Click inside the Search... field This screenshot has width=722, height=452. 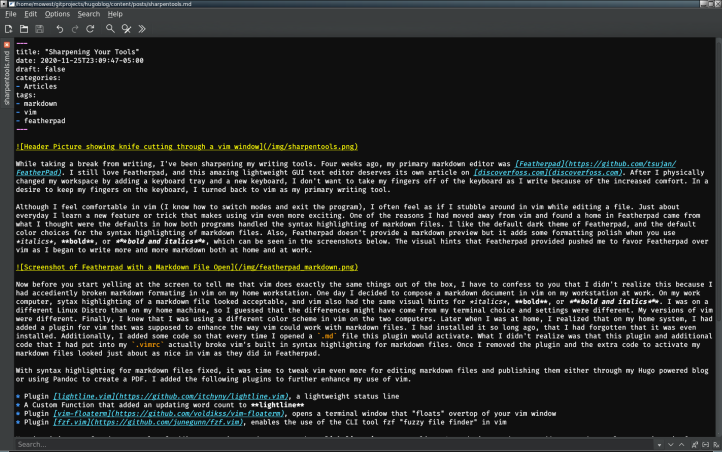334,445
